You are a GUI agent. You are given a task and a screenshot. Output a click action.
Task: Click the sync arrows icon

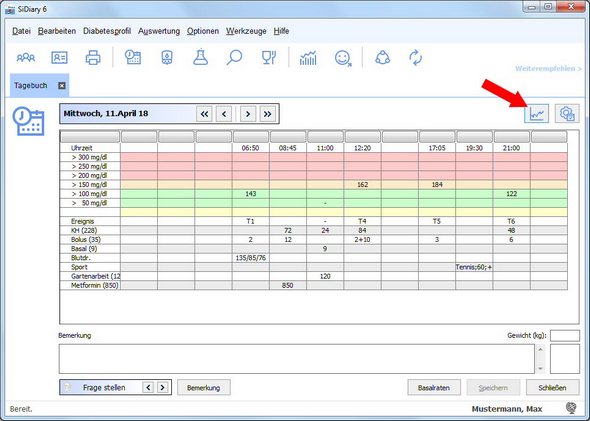pyautogui.click(x=415, y=58)
